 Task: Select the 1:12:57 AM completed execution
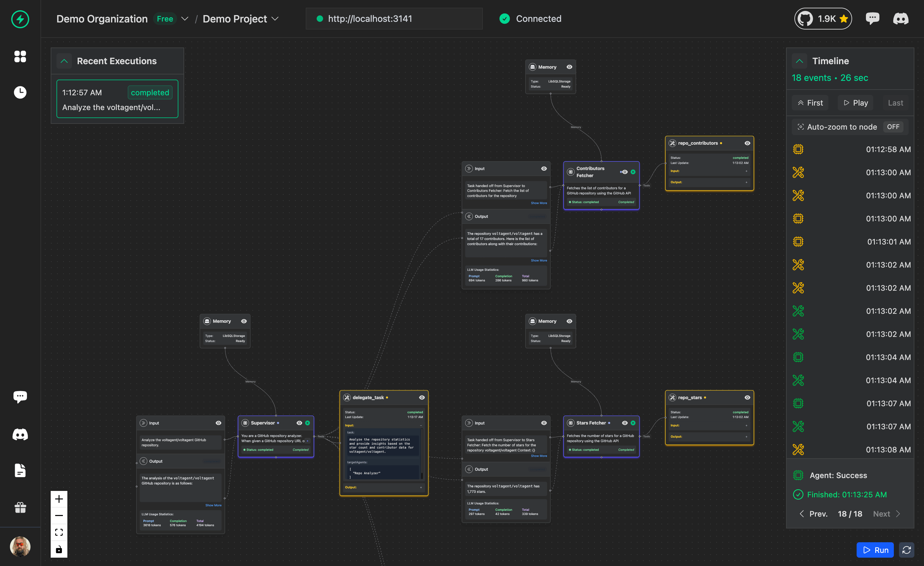pyautogui.click(x=117, y=99)
